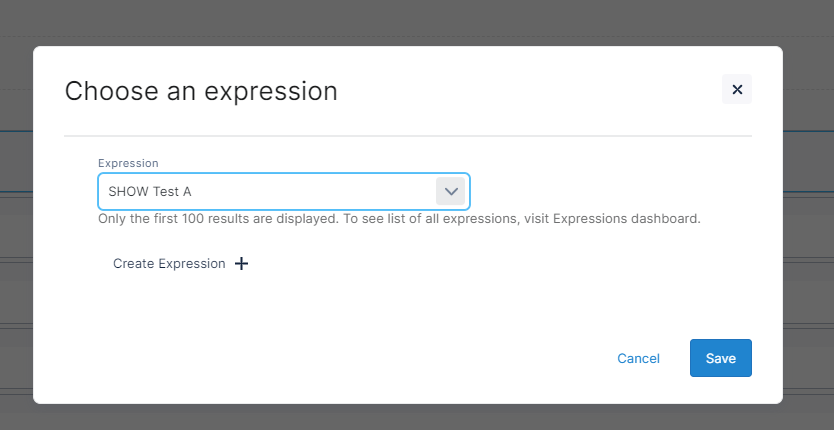Cancel the expression selection
The image size is (834, 430).
coord(638,358)
